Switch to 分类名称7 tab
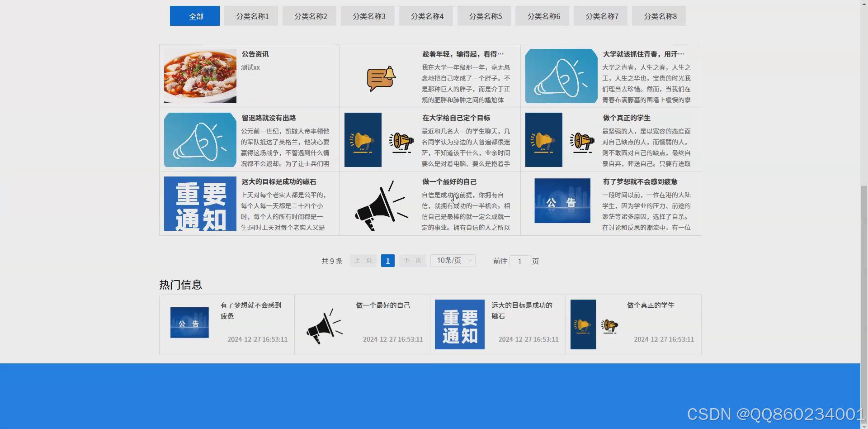 (600, 16)
